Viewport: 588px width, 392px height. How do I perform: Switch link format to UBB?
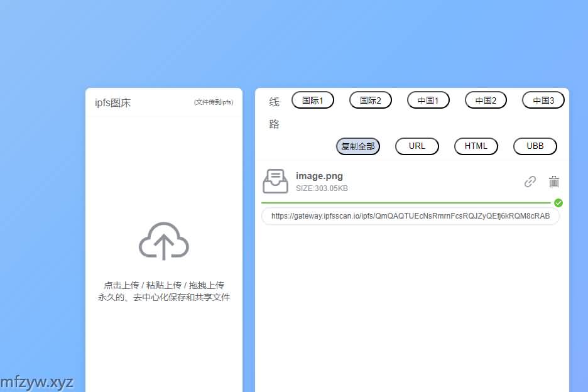[535, 146]
